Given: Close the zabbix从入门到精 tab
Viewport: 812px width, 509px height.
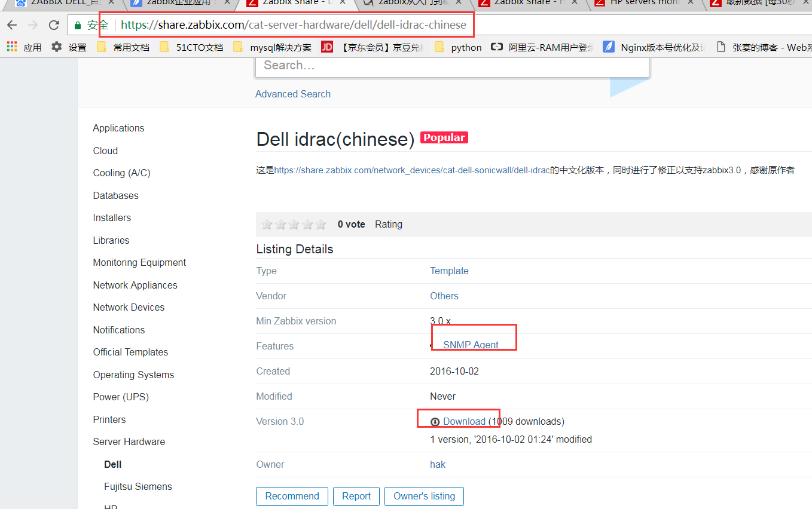Looking at the screenshot, I should point(459,2).
